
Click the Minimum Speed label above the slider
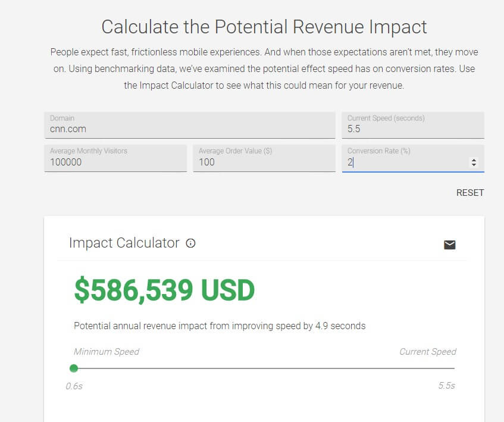tap(106, 352)
